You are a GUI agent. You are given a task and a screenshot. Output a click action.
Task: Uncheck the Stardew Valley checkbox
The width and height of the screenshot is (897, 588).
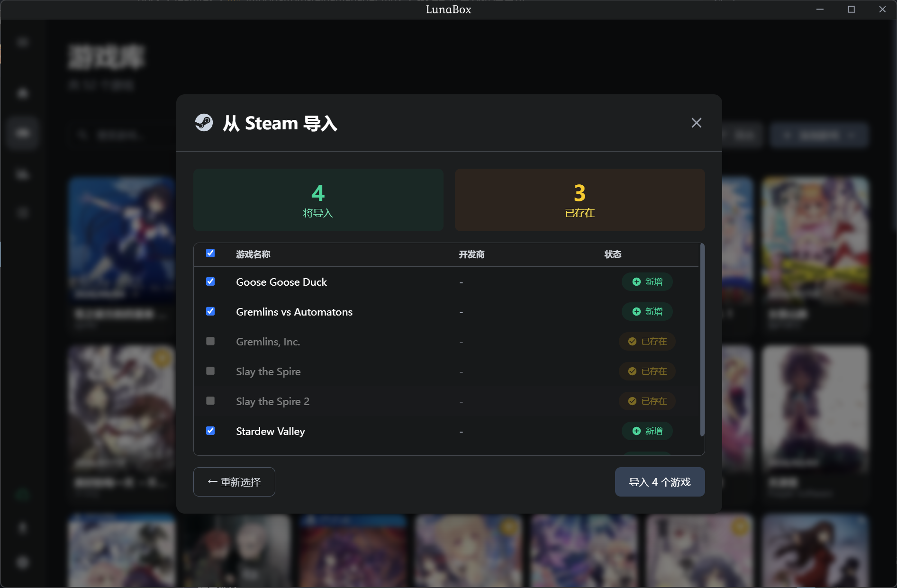click(x=210, y=431)
